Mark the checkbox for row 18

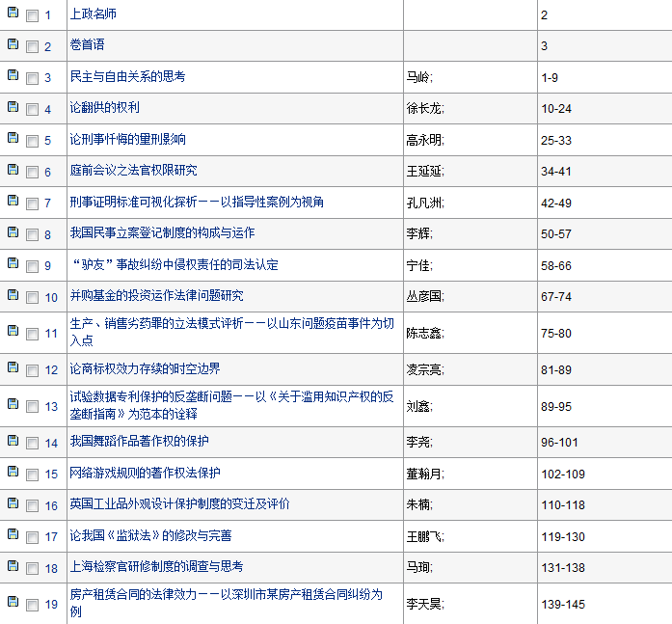click(32, 568)
